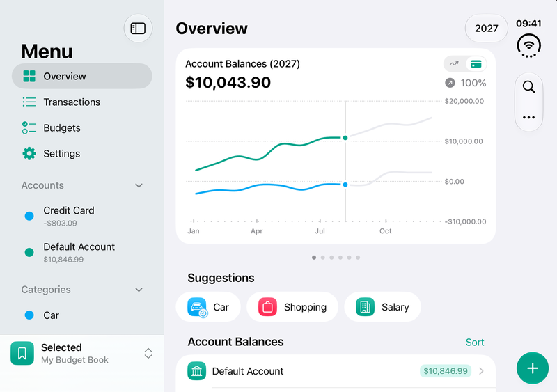
Task: Click the Wi-Fi sync status icon
Action: tap(529, 46)
